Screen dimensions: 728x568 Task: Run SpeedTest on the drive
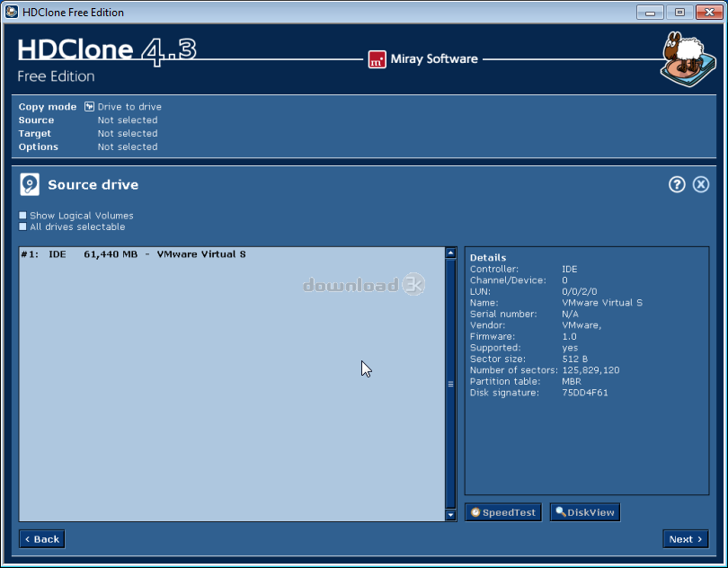[x=503, y=511]
